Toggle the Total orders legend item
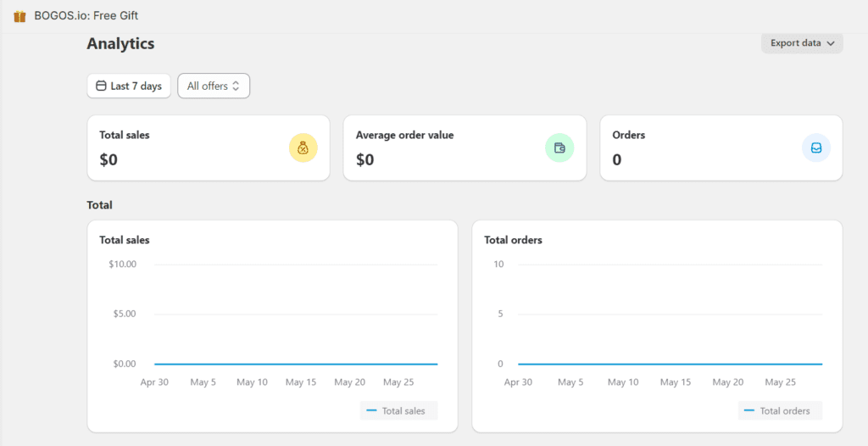 pos(776,411)
